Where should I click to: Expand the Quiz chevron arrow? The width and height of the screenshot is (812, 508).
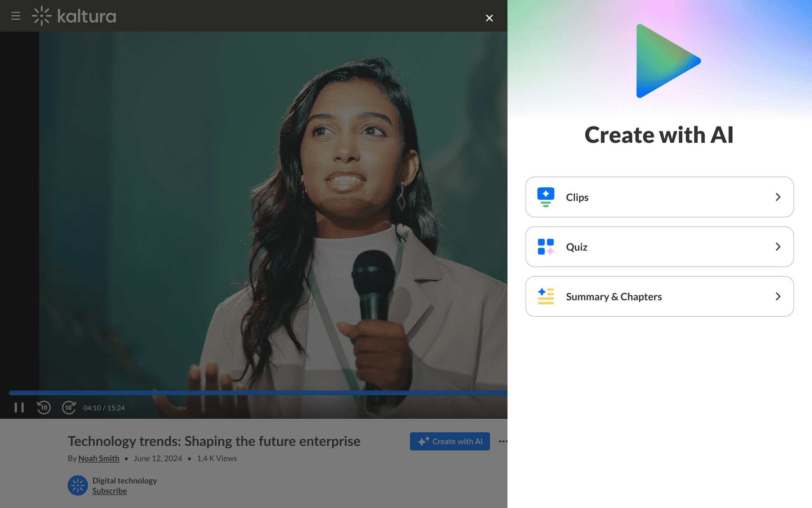(778, 246)
